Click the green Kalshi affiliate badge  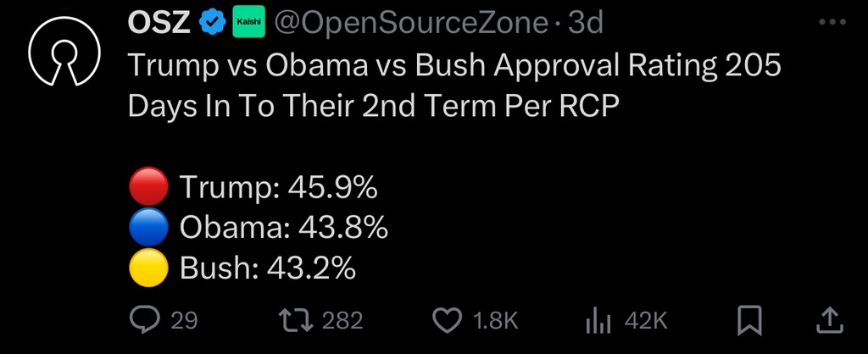pos(249,23)
